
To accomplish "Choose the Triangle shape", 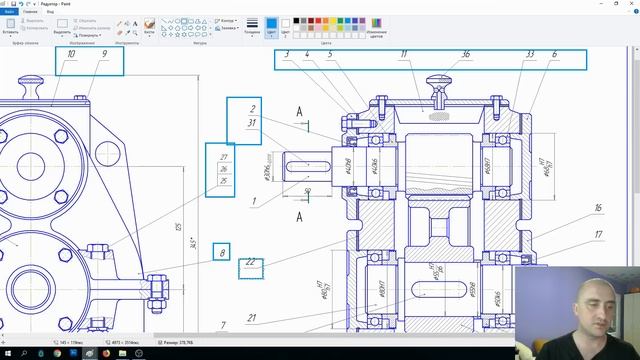I will 204,21.
